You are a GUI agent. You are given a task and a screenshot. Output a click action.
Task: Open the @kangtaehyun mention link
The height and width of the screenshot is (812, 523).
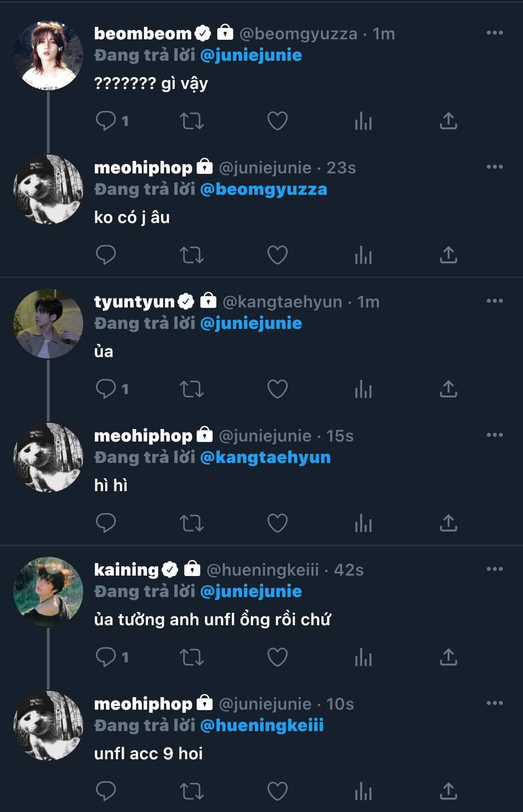click(x=266, y=458)
